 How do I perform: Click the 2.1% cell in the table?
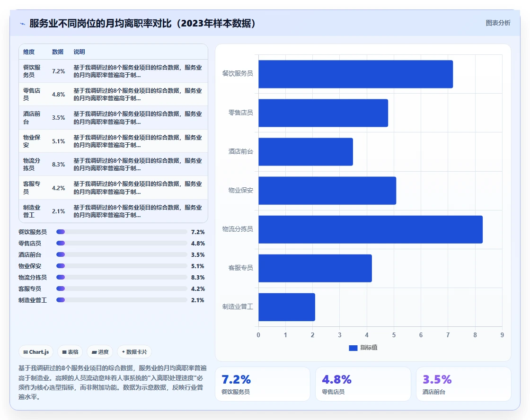pos(58,211)
